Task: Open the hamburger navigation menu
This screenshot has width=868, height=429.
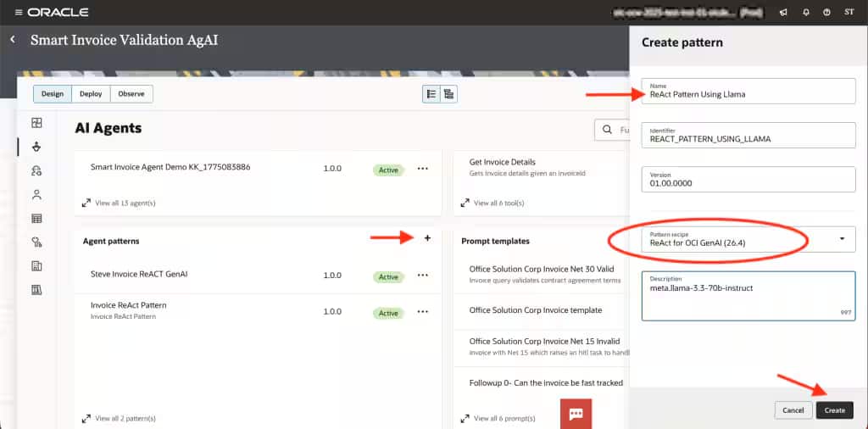Action: tap(19, 12)
